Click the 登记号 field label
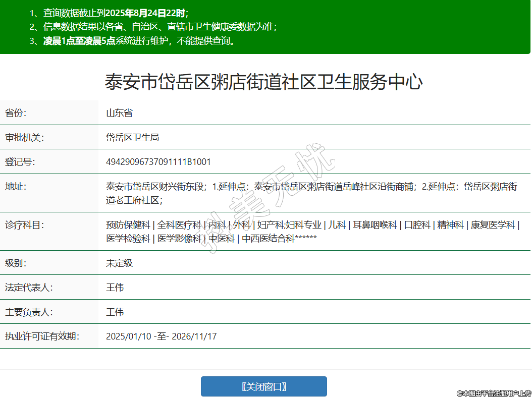Image resolution: width=532 pixels, height=397 pixels. 20,162
